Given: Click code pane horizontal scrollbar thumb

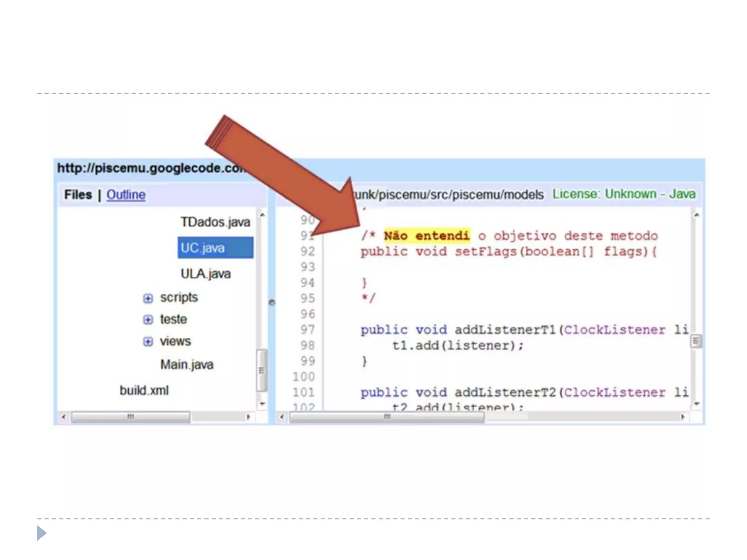Looking at the screenshot, I should tap(387, 417).
